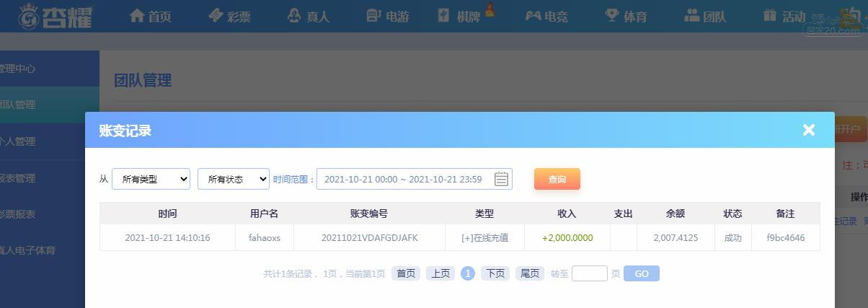Open the 体育 trophy icon menu
The height and width of the screenshot is (308, 868).
click(612, 15)
